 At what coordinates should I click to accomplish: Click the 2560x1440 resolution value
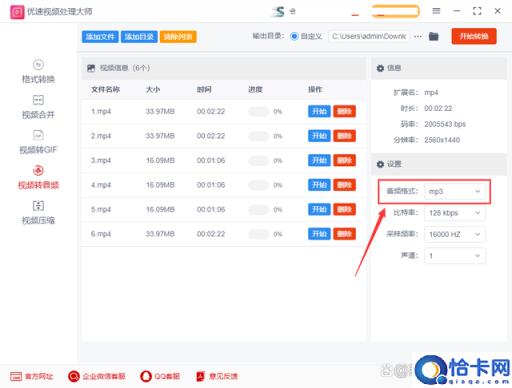point(442,140)
